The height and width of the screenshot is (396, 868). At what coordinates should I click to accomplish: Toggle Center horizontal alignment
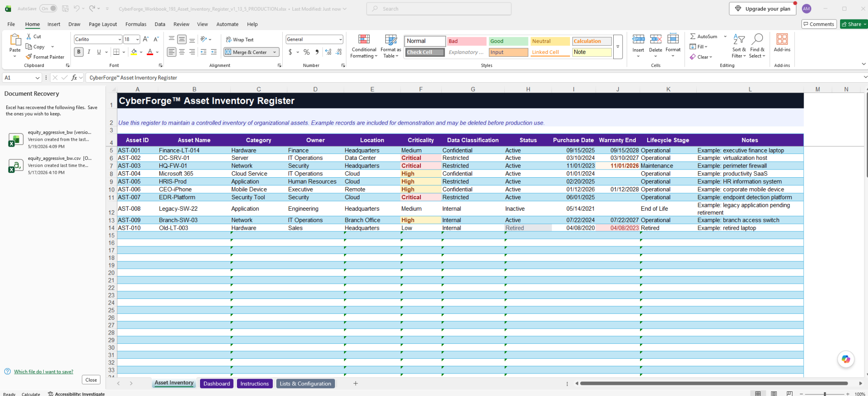point(182,52)
